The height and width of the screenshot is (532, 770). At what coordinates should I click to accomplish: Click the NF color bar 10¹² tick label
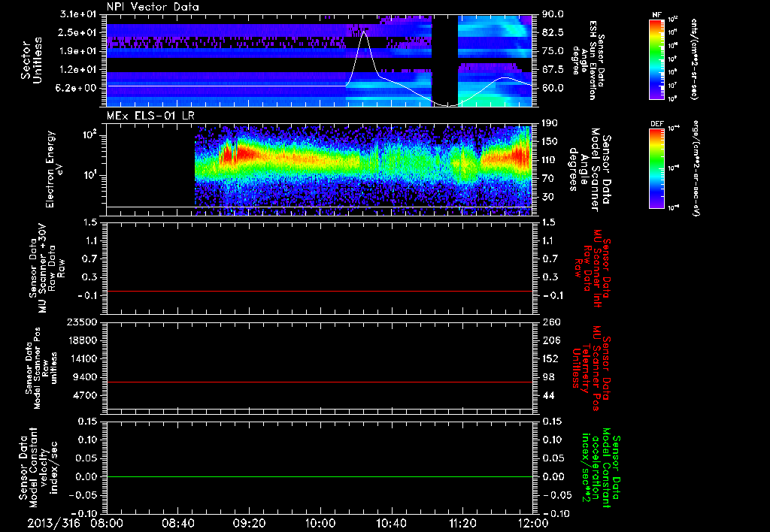tap(673, 20)
